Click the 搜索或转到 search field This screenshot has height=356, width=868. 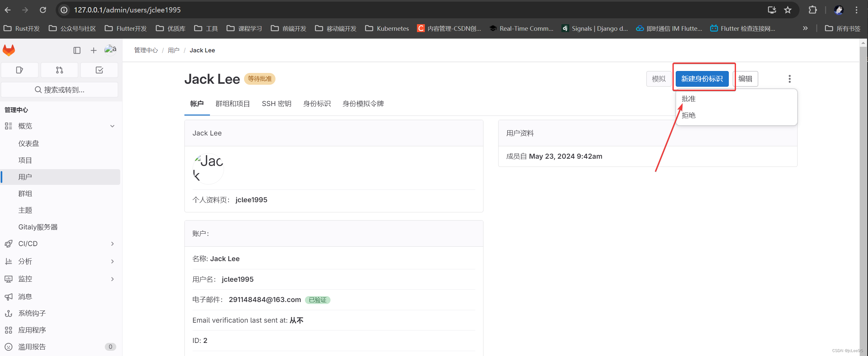pyautogui.click(x=60, y=90)
